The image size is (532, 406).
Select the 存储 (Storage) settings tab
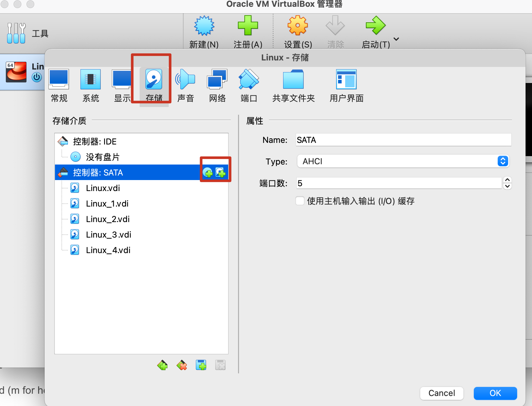[x=154, y=86]
